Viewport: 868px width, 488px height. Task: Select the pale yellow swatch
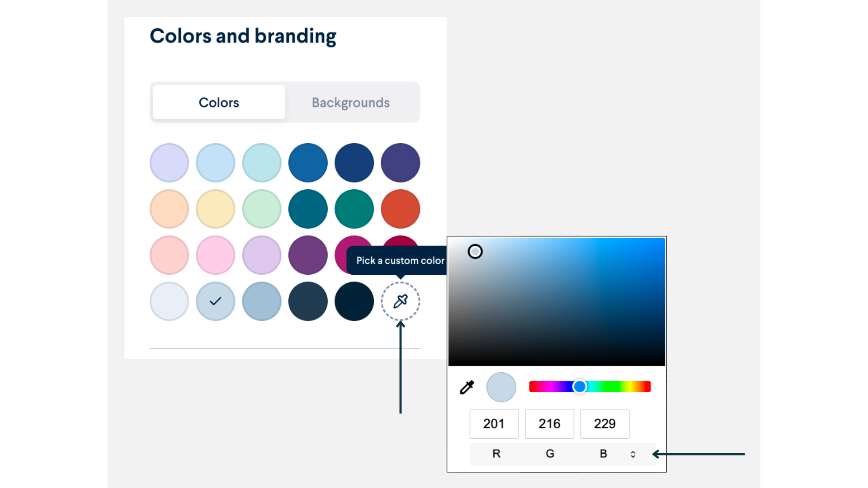pyautogui.click(x=215, y=209)
